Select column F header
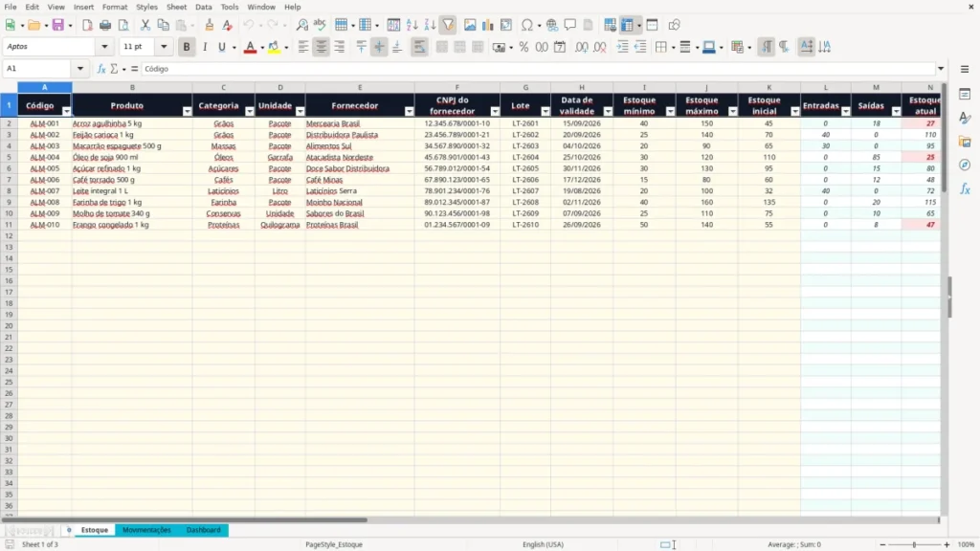This screenshot has height=551, width=980. (x=457, y=87)
